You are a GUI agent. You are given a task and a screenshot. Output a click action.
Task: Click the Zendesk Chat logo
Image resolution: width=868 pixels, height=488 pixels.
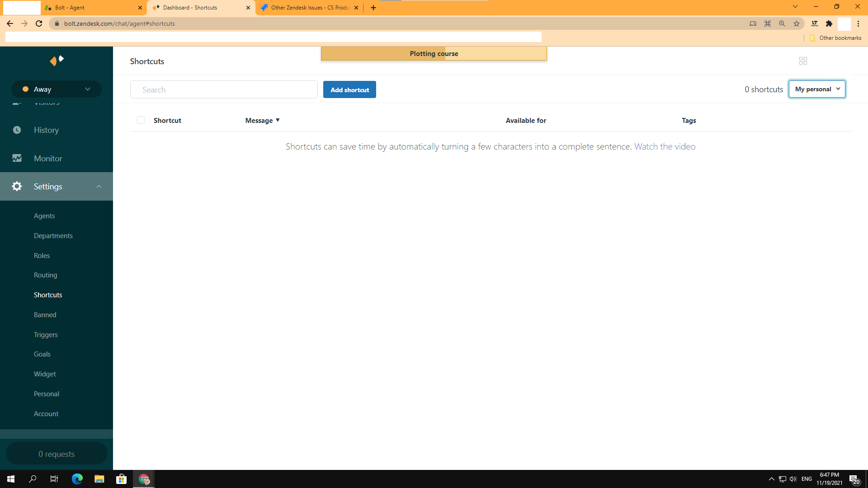click(57, 61)
